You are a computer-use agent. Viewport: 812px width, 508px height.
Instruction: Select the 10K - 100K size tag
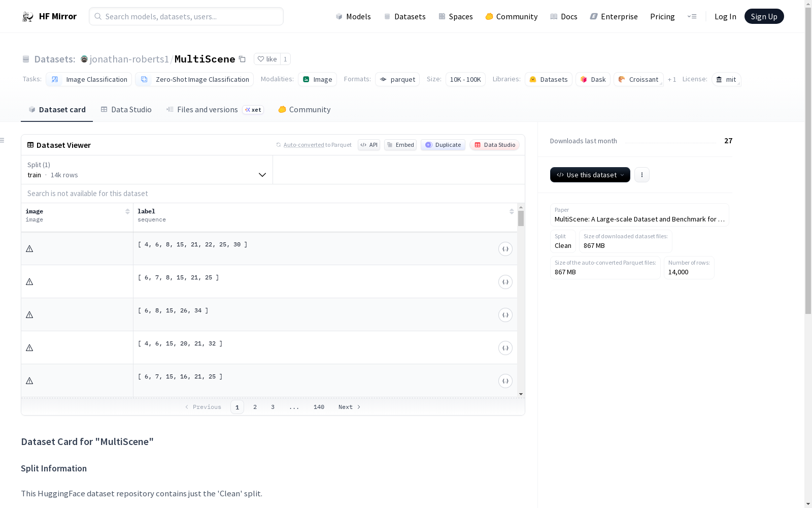[465, 79]
